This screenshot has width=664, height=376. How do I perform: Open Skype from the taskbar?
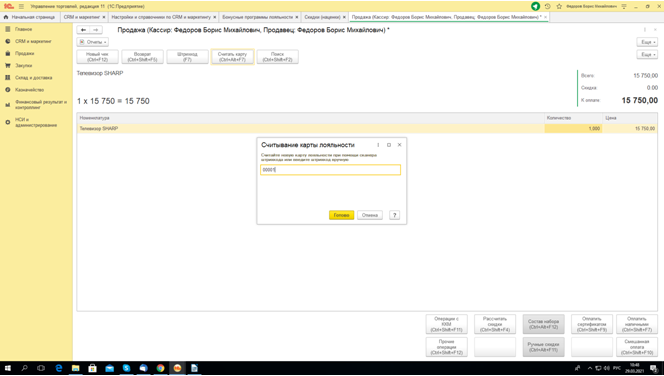coord(126,368)
